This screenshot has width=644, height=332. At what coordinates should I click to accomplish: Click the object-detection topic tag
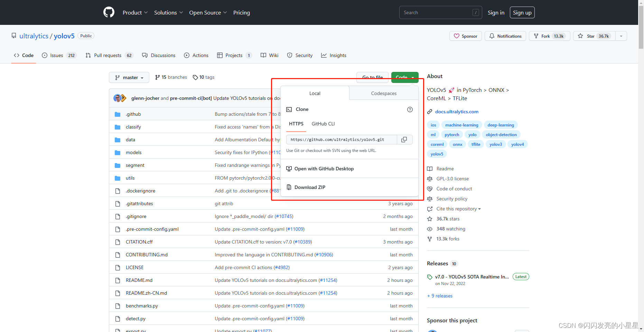click(x=501, y=135)
